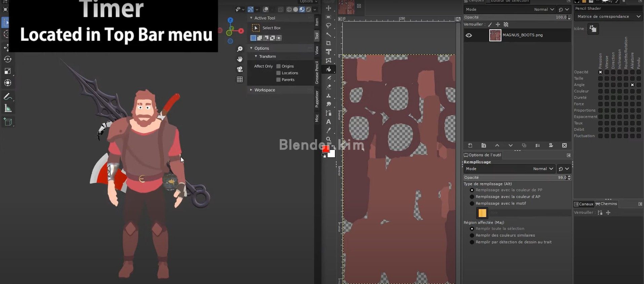
Task: Click the new layer icon in layers panel
Action: (470, 146)
